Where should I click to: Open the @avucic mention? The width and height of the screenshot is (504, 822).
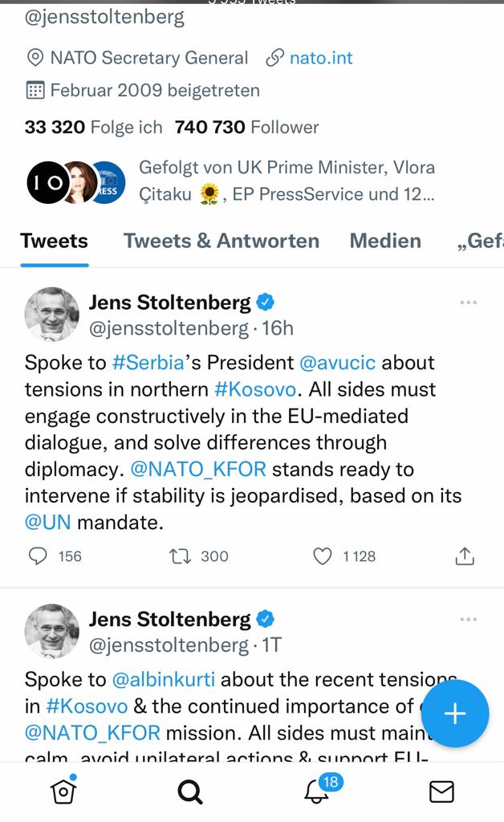337,363
